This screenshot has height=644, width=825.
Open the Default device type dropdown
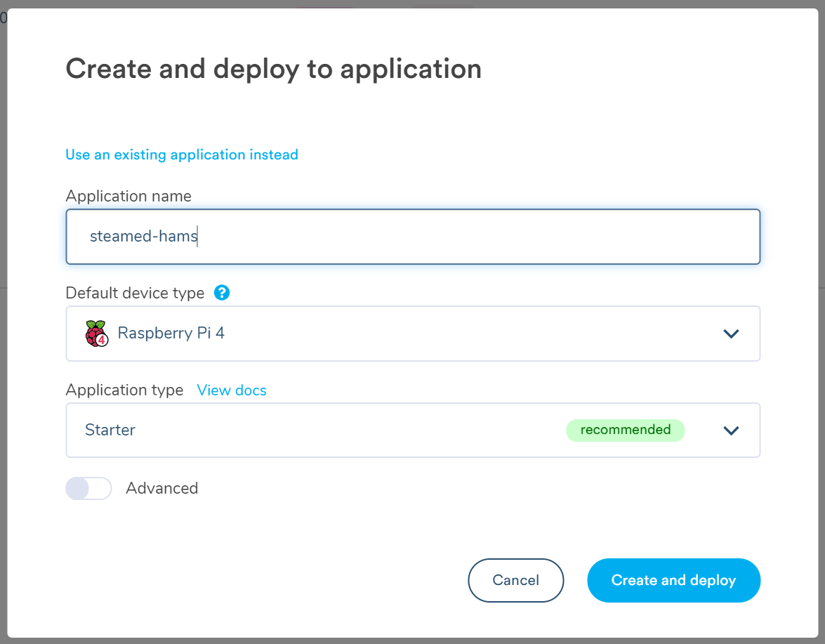click(413, 334)
